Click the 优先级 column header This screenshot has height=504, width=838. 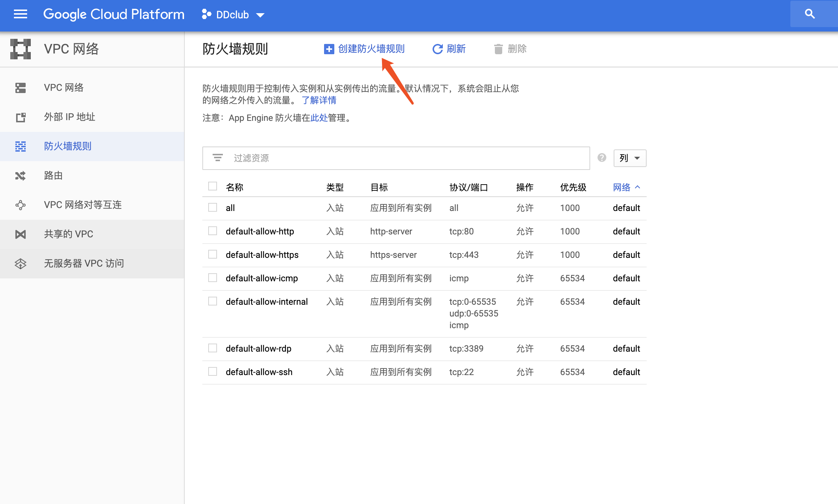tap(573, 188)
